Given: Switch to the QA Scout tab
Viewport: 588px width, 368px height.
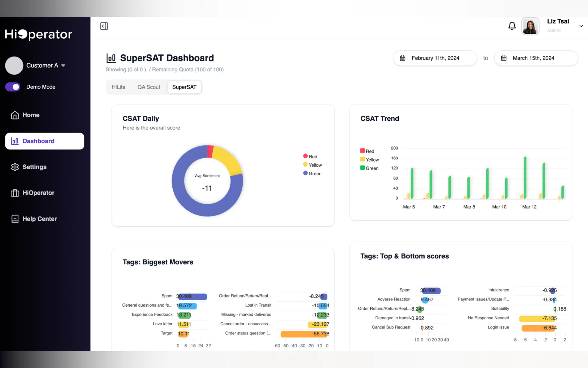Looking at the screenshot, I should pos(149,87).
